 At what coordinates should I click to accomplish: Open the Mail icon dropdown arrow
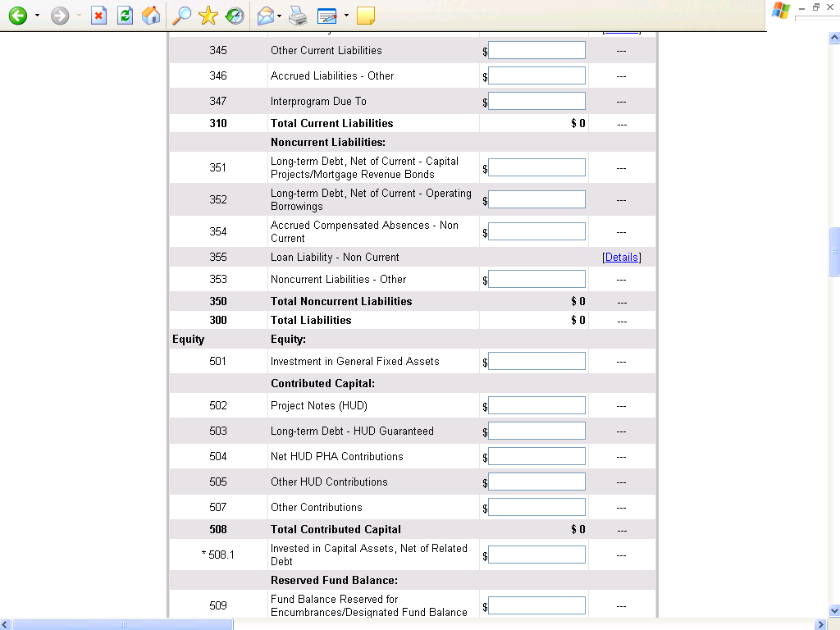point(280,16)
